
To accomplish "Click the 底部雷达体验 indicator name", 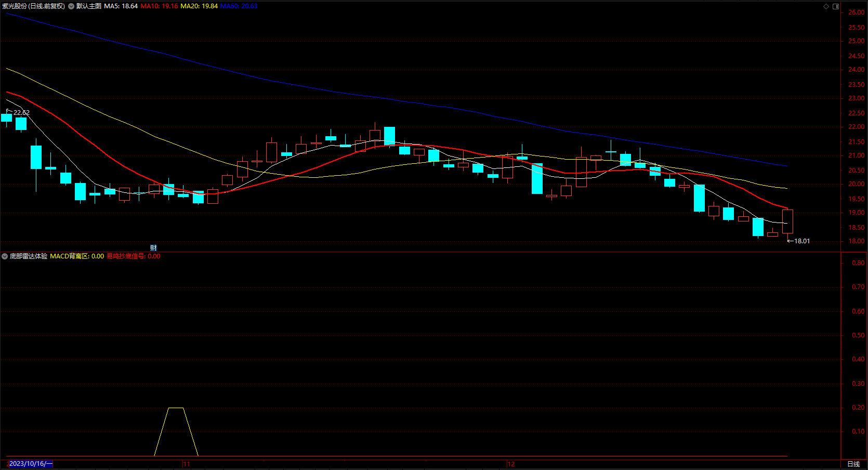I will pos(29,256).
